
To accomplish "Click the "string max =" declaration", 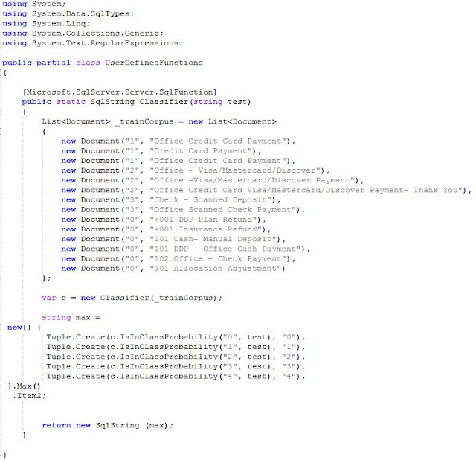I will click(x=71, y=318).
